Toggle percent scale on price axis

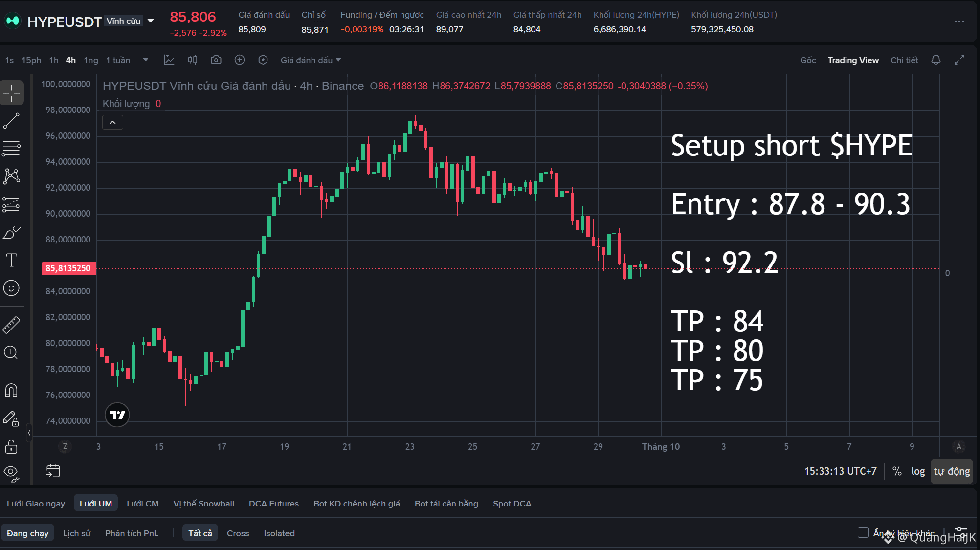click(897, 471)
